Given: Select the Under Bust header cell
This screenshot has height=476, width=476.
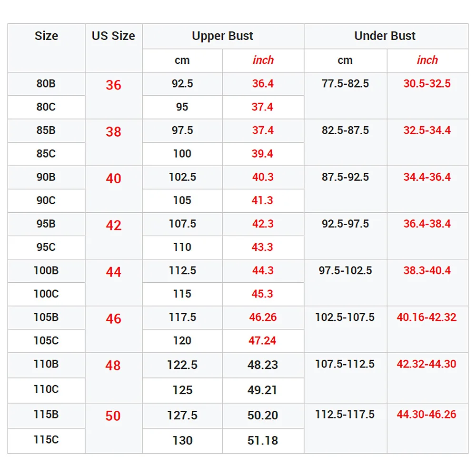Looking at the screenshot, I should (x=385, y=36).
